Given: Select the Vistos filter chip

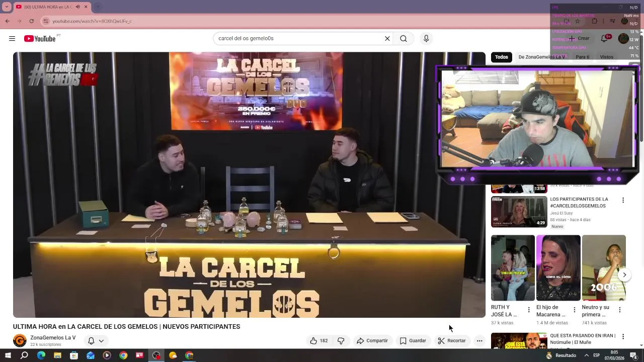Looking at the screenshot, I should click(607, 57).
